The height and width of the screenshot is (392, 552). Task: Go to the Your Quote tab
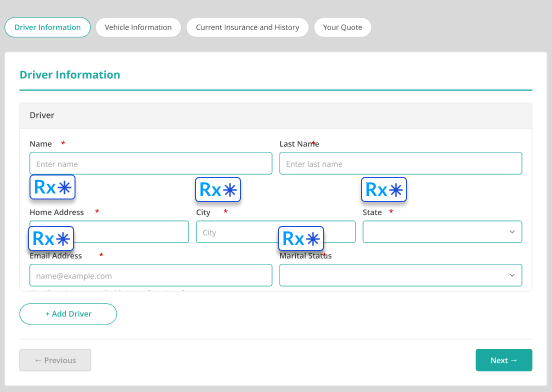(x=343, y=27)
